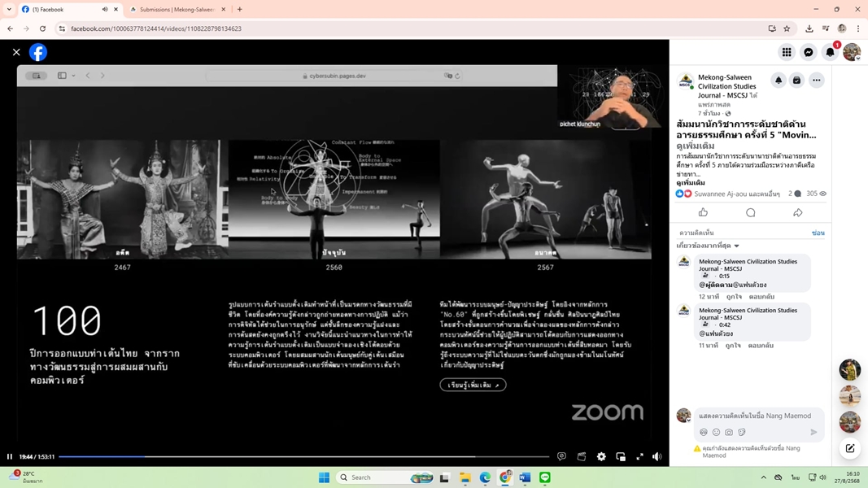Open video settings gear icon
This screenshot has width=868, height=488.
(601, 457)
